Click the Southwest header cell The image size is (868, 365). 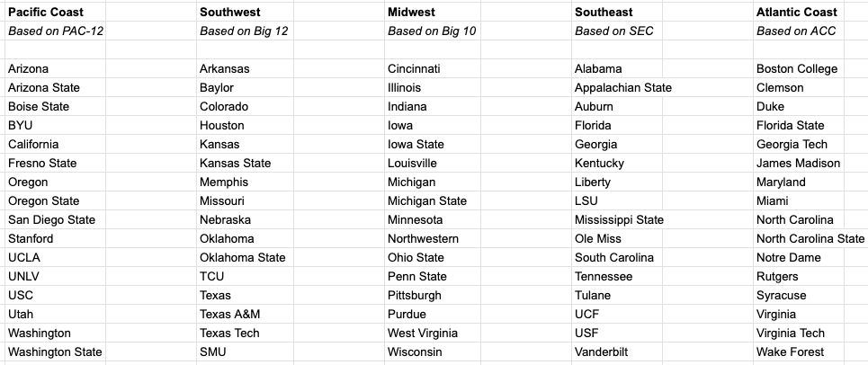coord(231,13)
